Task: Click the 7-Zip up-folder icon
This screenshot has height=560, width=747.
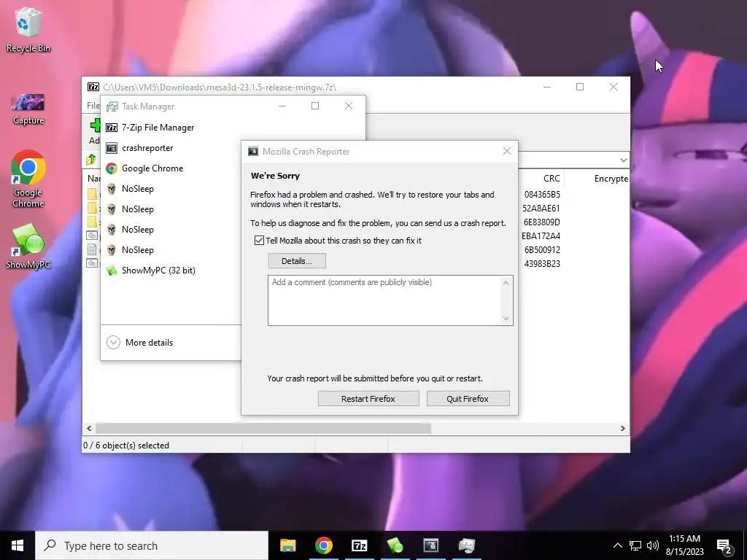Action: point(91,160)
